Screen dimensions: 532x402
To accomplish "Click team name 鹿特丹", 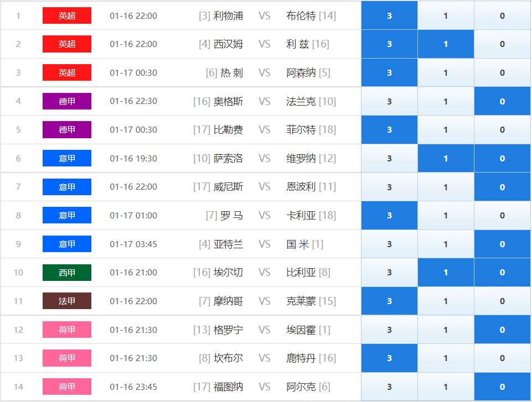I will click(301, 358).
